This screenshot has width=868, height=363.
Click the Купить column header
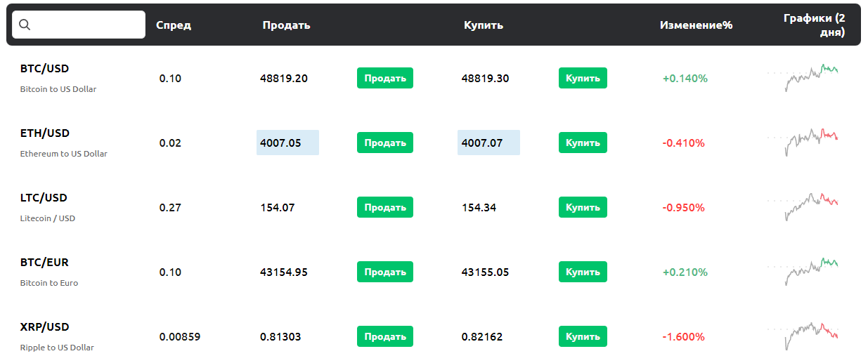pos(484,25)
